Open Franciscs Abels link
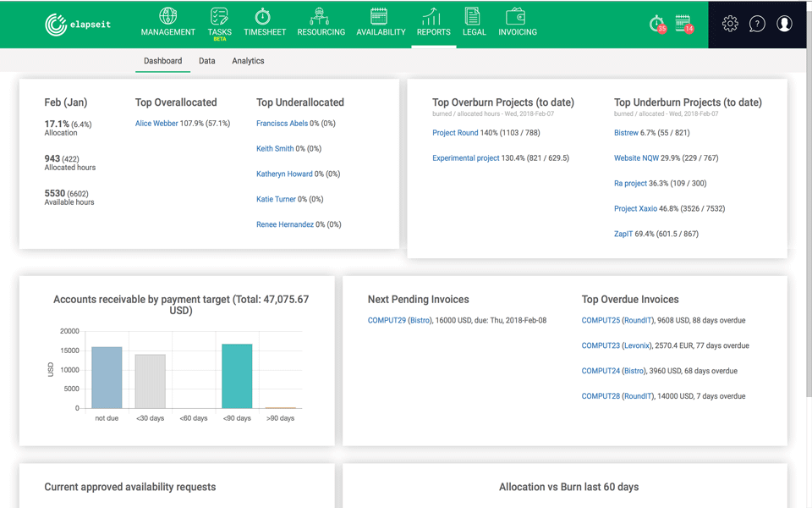812x508 pixels. [x=282, y=124]
